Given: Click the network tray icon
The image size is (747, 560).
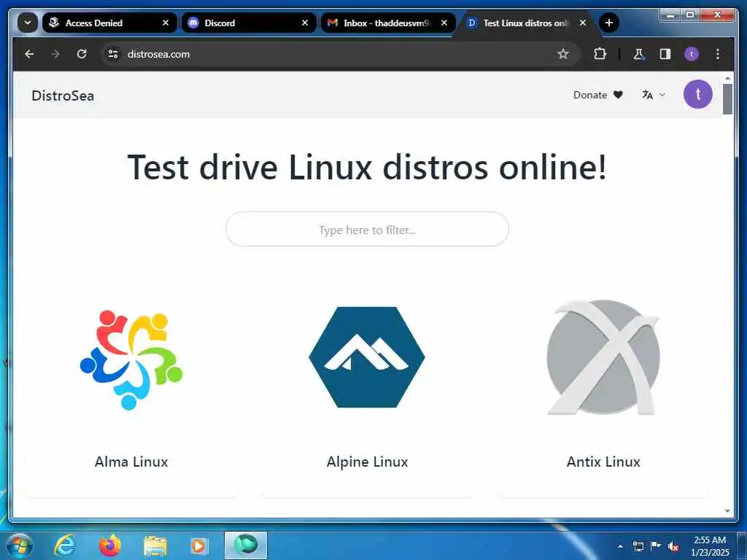Looking at the screenshot, I should pyautogui.click(x=638, y=546).
